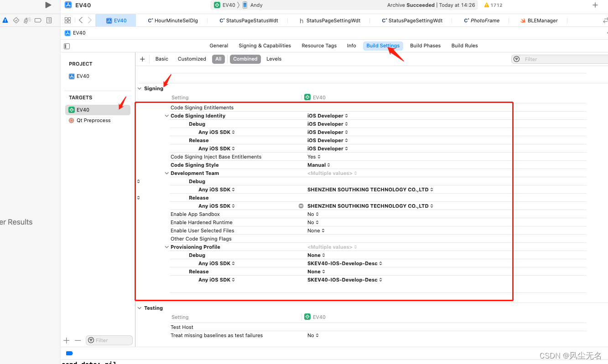Open the report navigator icon
Screen dimensions: 608x364
49,21
